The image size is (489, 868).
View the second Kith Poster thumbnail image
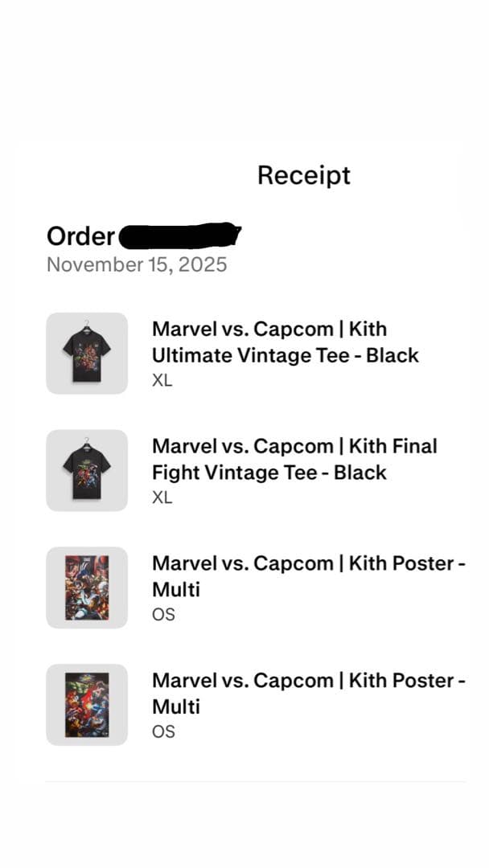87,705
